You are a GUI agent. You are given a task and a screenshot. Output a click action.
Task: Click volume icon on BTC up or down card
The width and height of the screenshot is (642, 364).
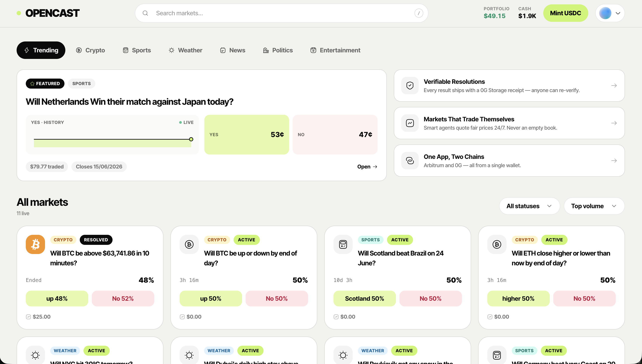pos(182,317)
